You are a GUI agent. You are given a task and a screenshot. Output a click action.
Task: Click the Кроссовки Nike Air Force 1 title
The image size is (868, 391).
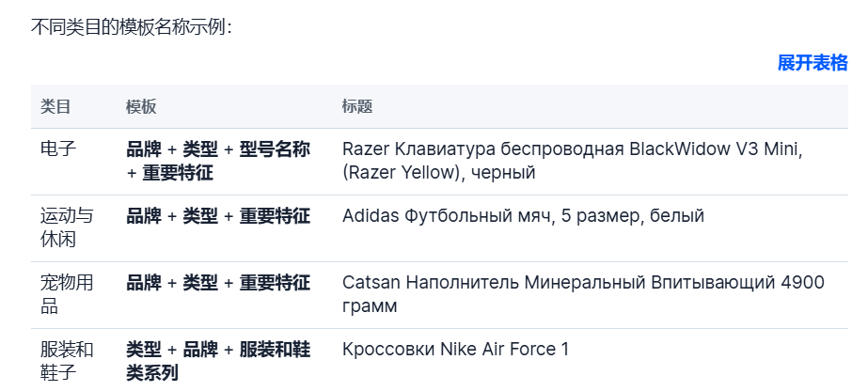[x=455, y=350]
